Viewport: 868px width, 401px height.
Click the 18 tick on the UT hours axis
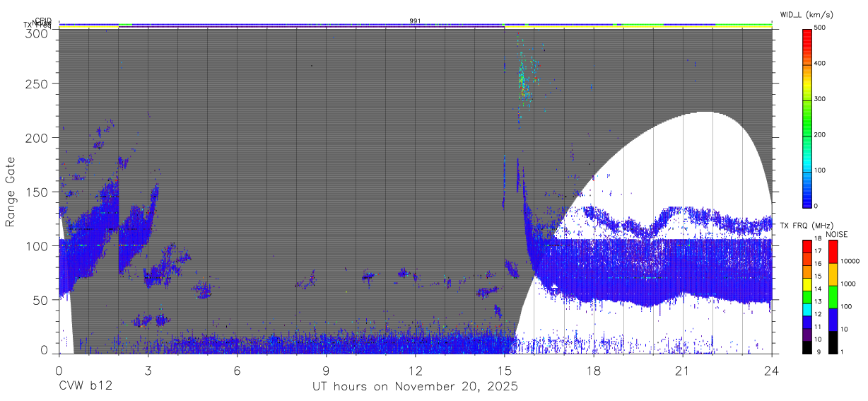(593, 371)
